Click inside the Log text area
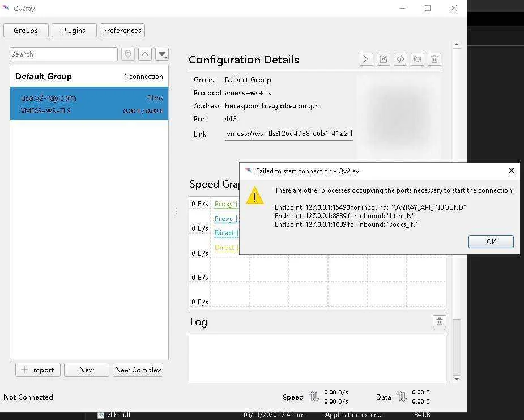524x420 pixels. 317,358
